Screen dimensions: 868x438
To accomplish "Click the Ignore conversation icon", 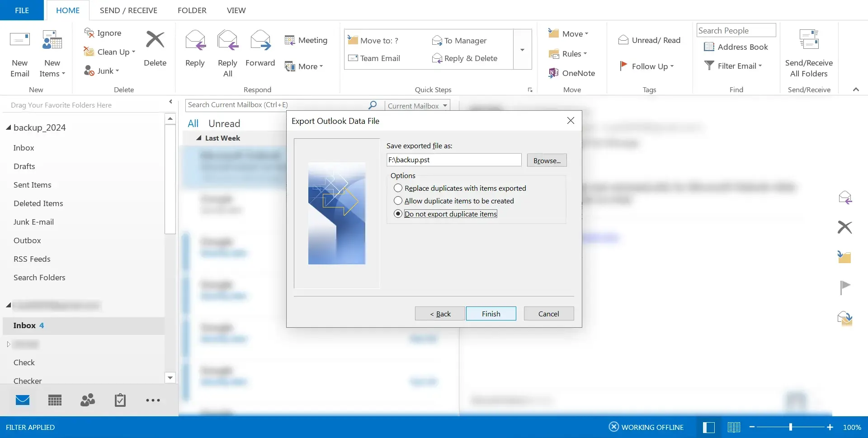I will [x=89, y=33].
